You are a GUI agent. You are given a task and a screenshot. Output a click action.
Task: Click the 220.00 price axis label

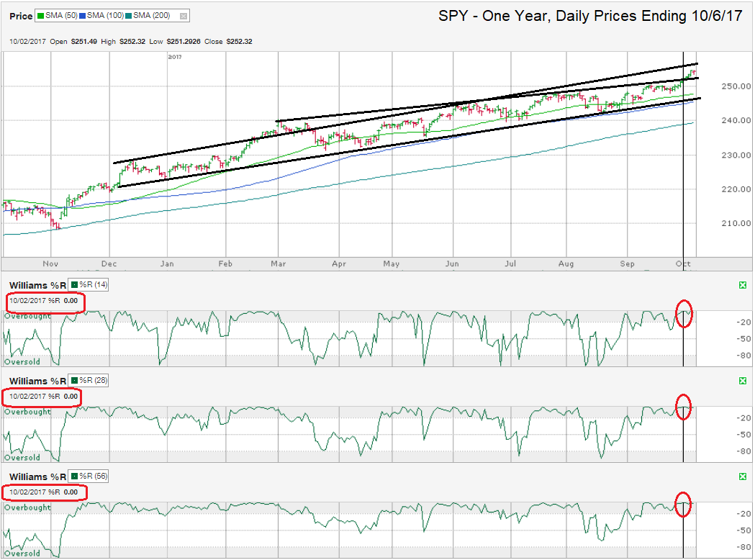click(x=736, y=189)
